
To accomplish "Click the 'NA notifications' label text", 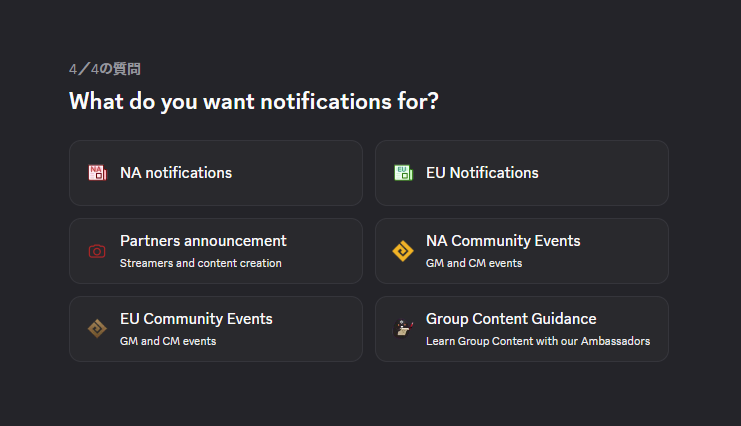I will click(176, 173).
